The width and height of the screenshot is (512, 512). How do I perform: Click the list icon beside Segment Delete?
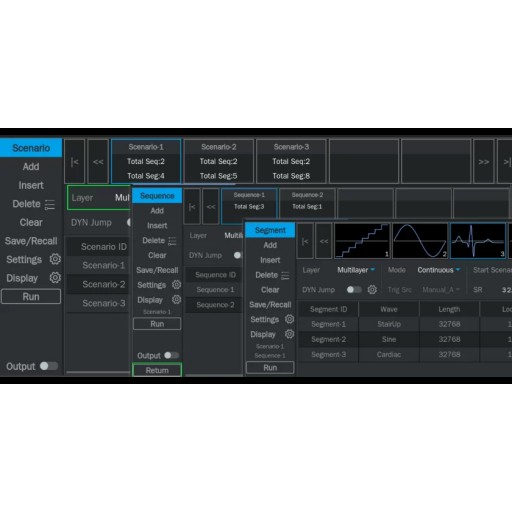pyautogui.click(x=285, y=276)
